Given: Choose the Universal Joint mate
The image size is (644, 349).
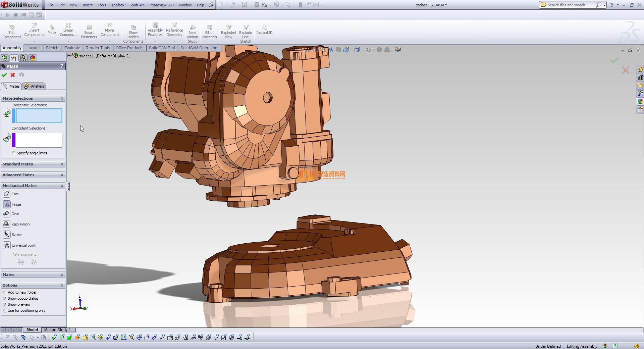Looking at the screenshot, I should point(7,245).
